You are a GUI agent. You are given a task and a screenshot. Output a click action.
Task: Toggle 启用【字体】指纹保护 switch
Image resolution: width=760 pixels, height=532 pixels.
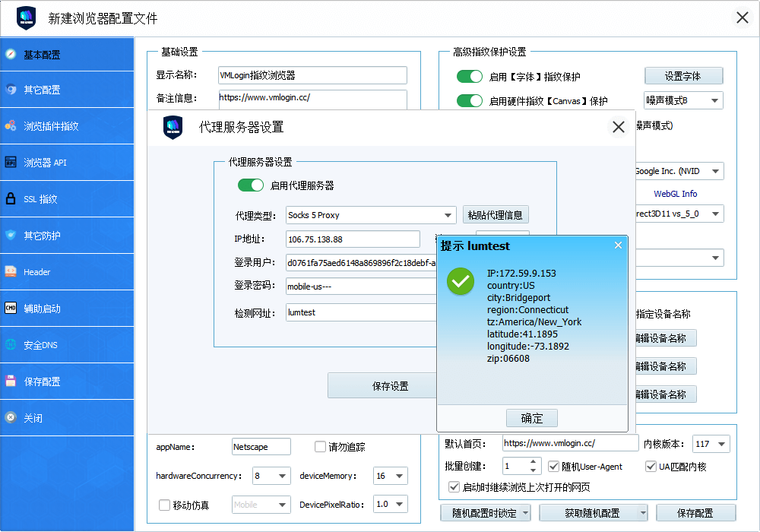pos(470,77)
